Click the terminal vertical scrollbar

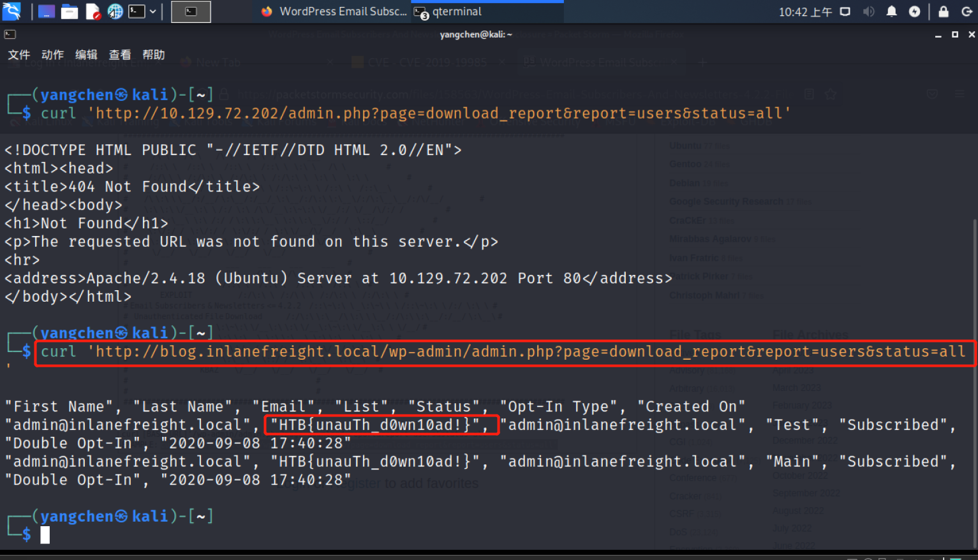click(x=975, y=383)
